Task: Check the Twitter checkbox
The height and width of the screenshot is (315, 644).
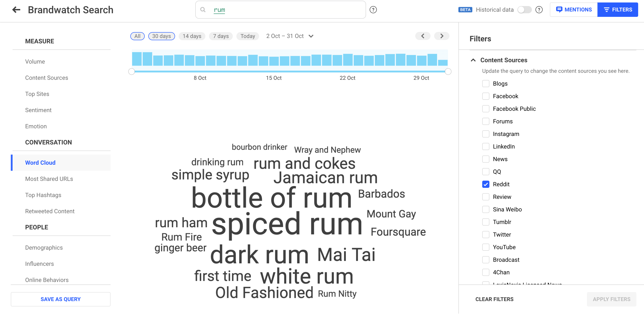Action: (486, 235)
